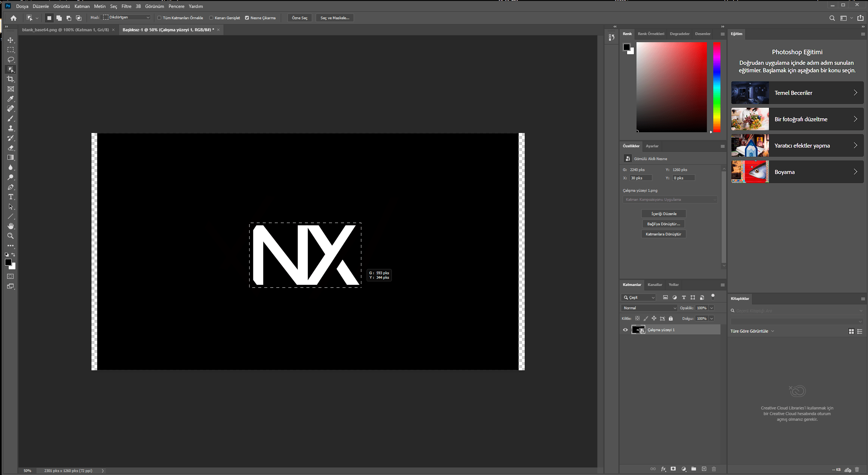Open the Dosya menu
Image resolution: width=868 pixels, height=475 pixels.
coord(22,6)
